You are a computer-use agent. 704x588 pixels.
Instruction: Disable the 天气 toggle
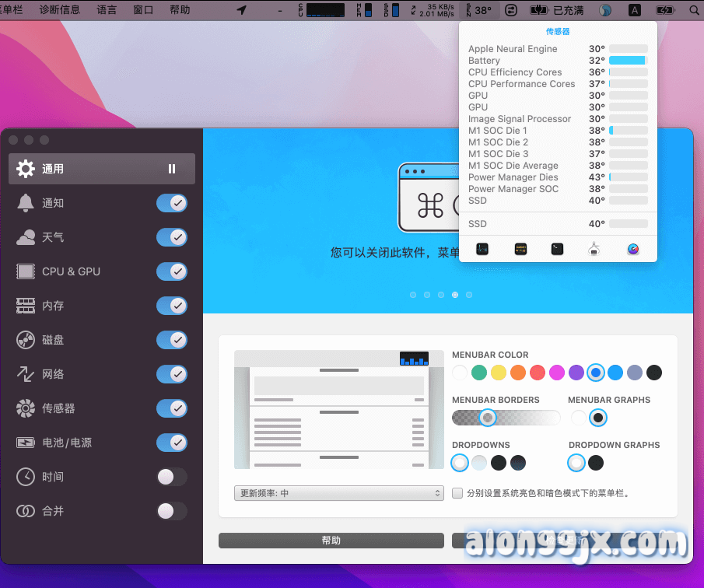172,237
